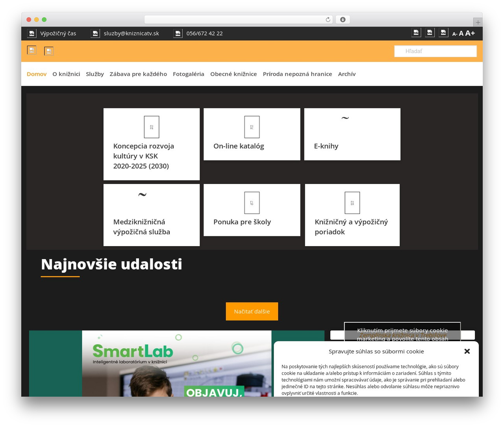The image size is (504, 427).
Task: Reset font size with the middle A control
Action: click(461, 33)
